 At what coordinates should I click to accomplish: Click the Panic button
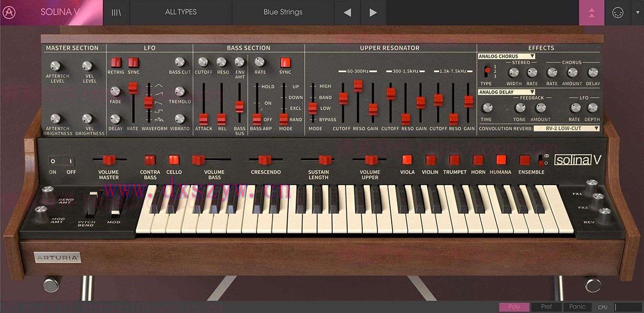tap(577, 307)
